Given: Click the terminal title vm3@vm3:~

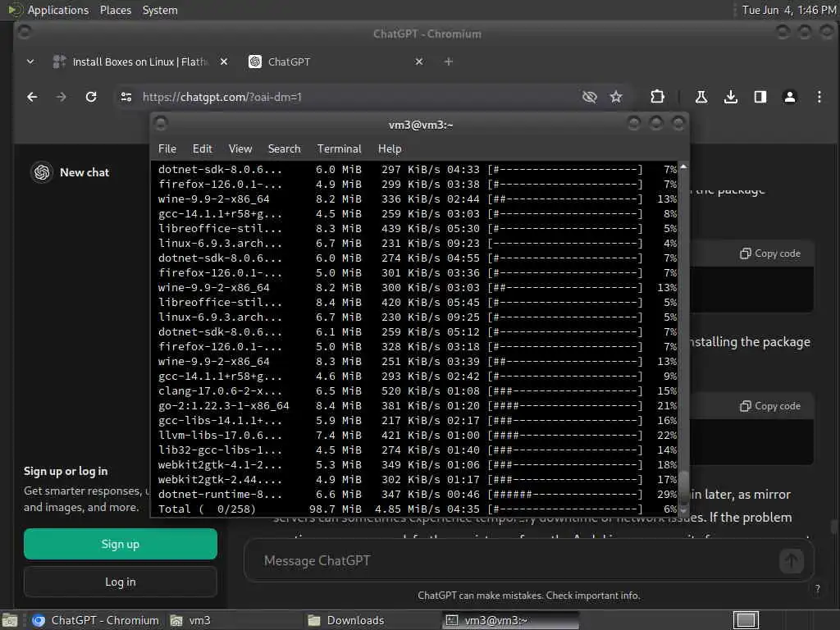Looking at the screenshot, I should [421, 125].
